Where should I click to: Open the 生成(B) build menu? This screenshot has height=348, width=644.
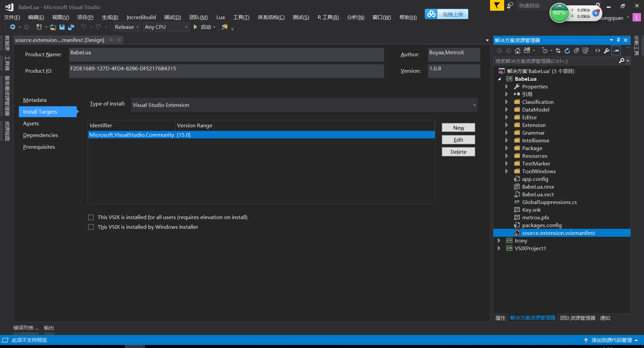110,17
